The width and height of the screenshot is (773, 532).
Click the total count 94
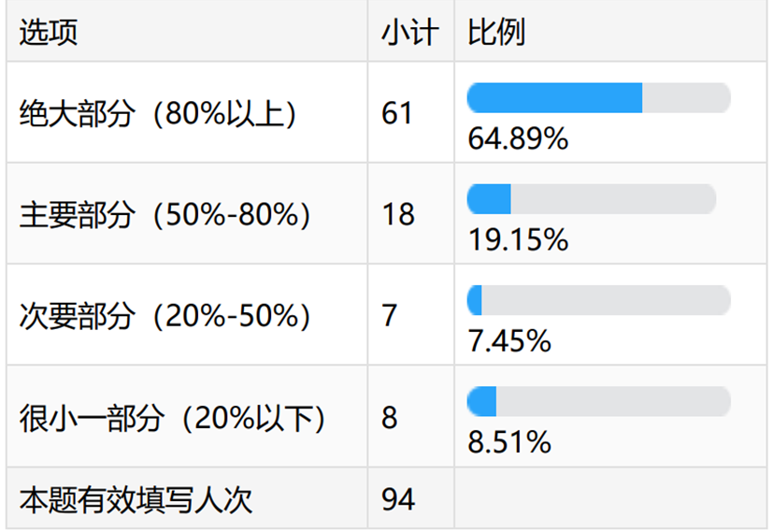pyautogui.click(x=397, y=500)
